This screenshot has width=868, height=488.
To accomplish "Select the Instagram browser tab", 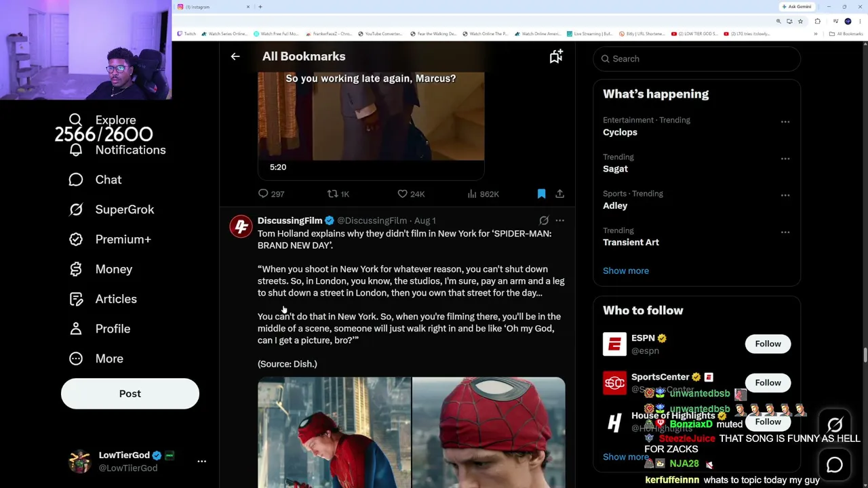I will (214, 7).
